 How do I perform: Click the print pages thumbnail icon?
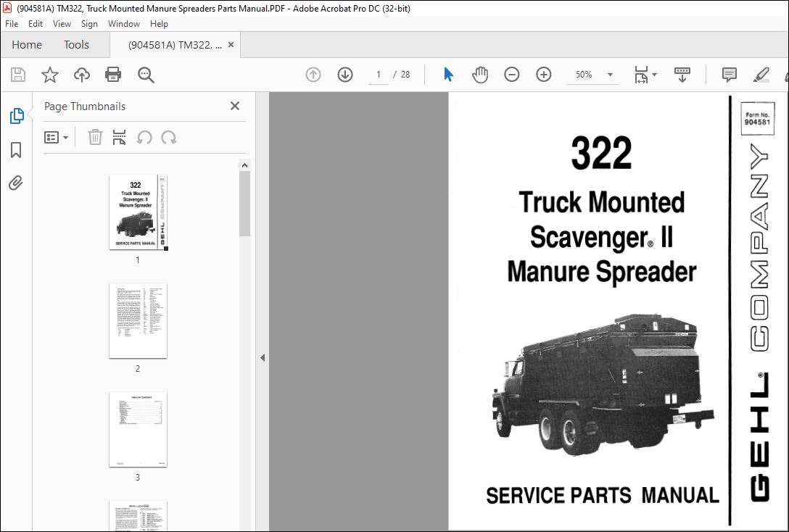pyautogui.click(x=119, y=137)
